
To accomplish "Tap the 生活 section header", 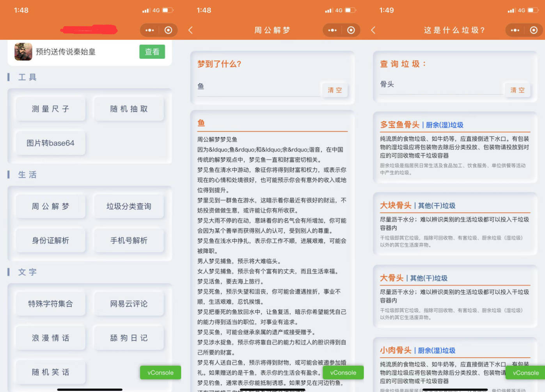I will 27,175.
